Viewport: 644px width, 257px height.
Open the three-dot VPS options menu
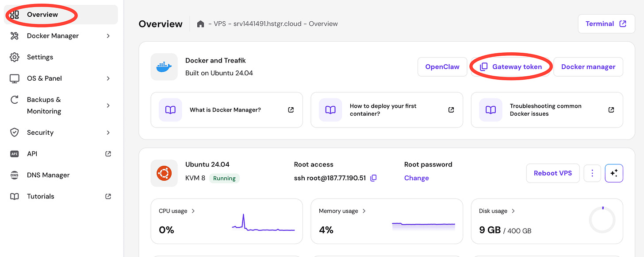pos(592,173)
